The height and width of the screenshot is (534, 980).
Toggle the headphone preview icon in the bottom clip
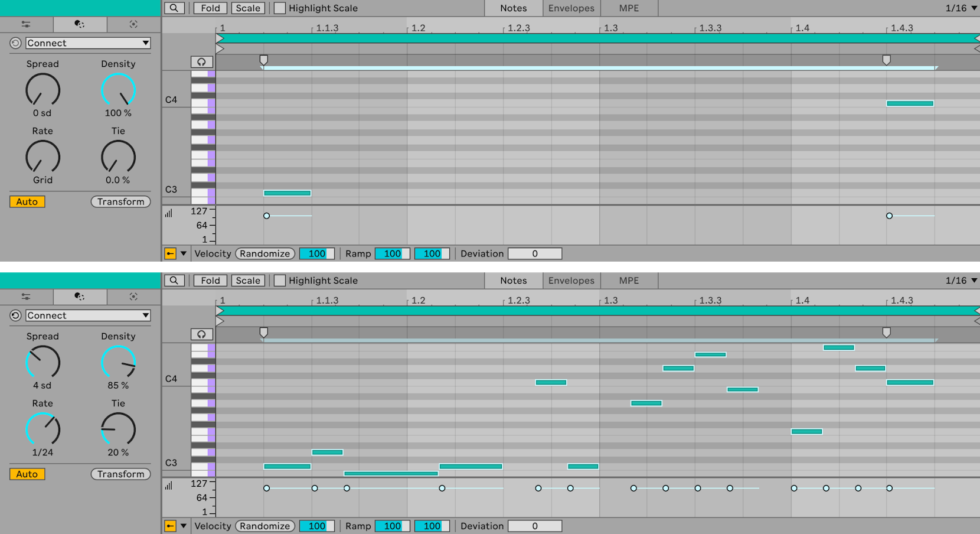pyautogui.click(x=201, y=334)
